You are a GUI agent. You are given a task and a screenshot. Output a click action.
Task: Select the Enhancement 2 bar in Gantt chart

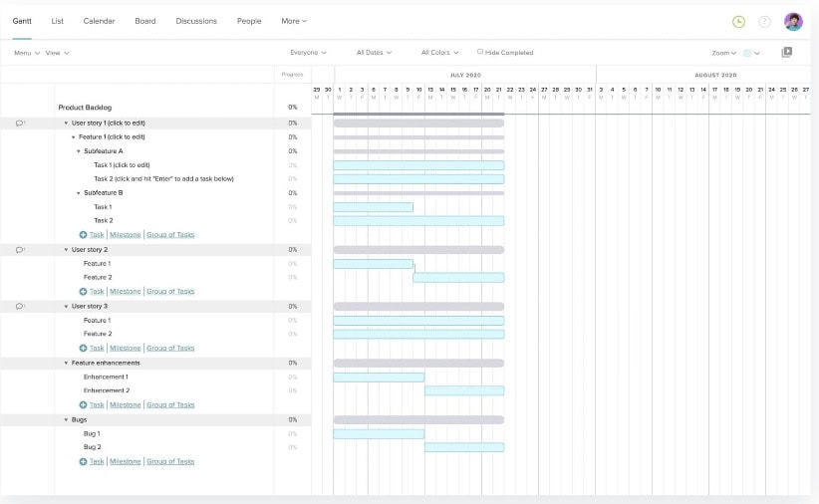pos(463,390)
